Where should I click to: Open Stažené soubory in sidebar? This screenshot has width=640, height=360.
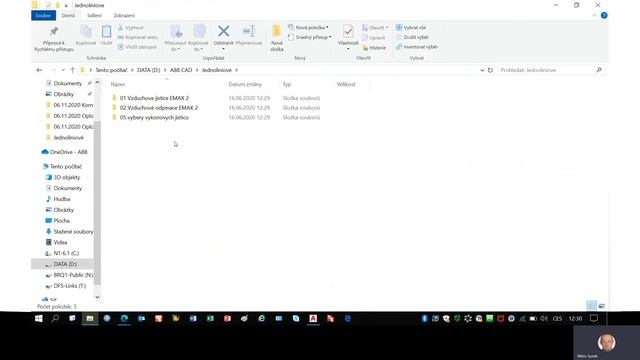coord(73,231)
